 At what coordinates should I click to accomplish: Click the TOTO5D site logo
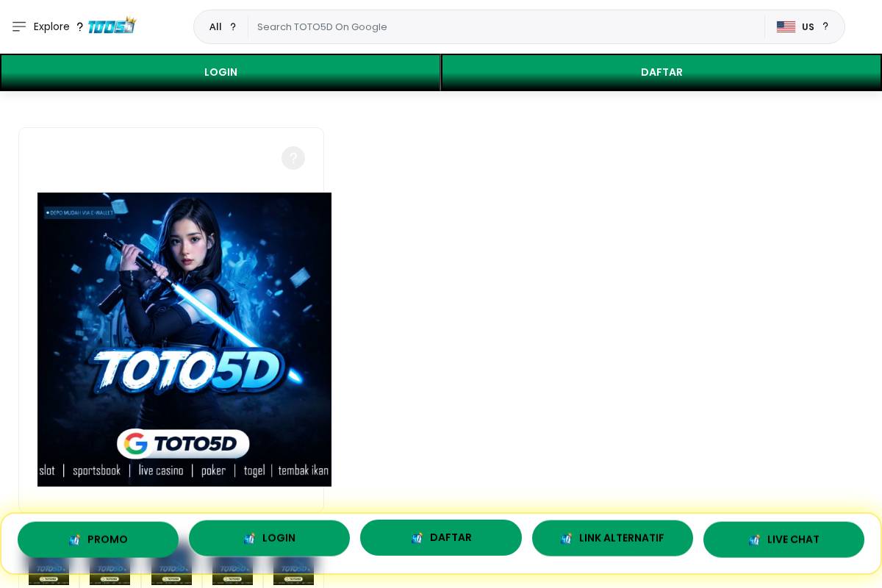pos(112,24)
